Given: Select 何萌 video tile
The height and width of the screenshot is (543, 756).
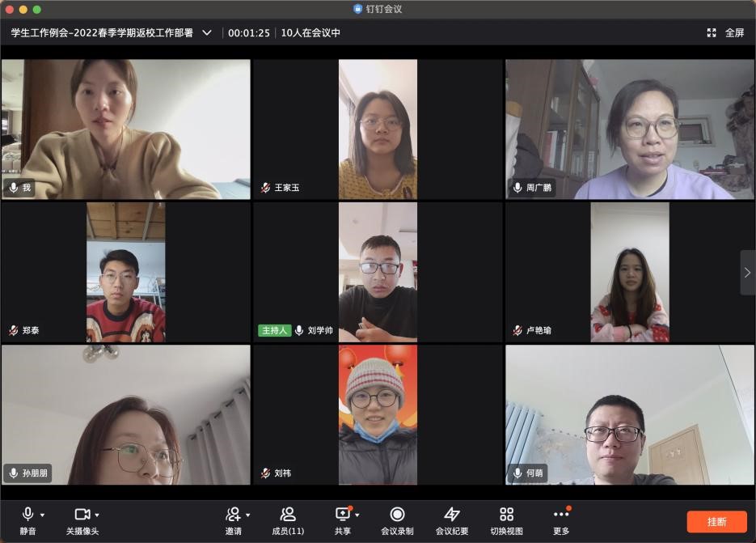Looking at the screenshot, I should click(x=629, y=414).
